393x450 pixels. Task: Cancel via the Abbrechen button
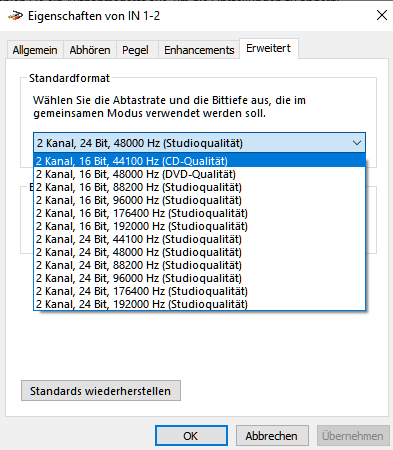(x=272, y=436)
